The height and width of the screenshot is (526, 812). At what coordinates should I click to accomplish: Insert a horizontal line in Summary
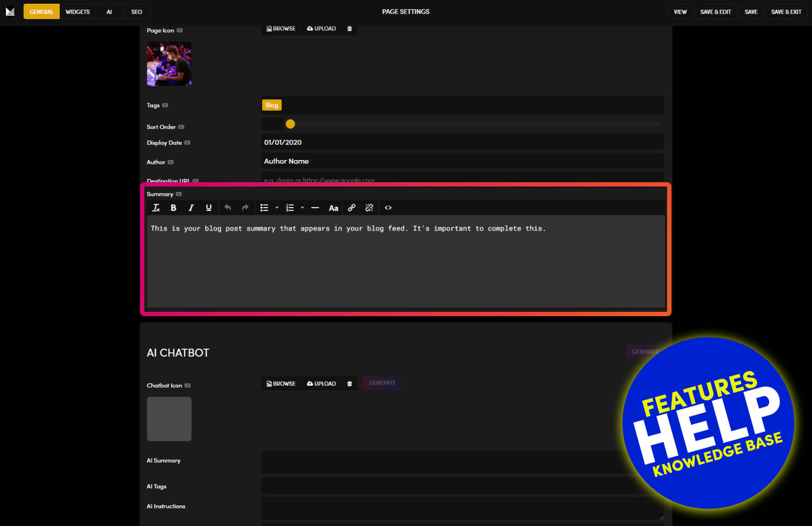(x=315, y=208)
